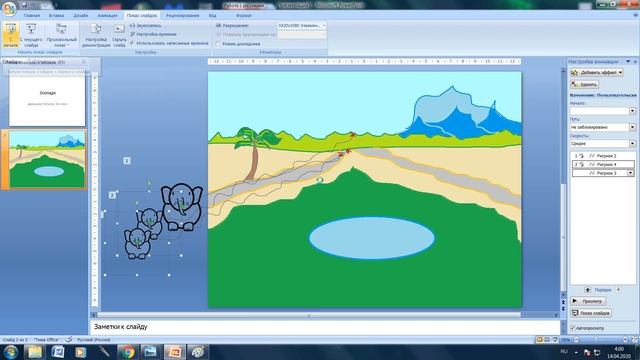Select the large elephant picture

[182, 206]
